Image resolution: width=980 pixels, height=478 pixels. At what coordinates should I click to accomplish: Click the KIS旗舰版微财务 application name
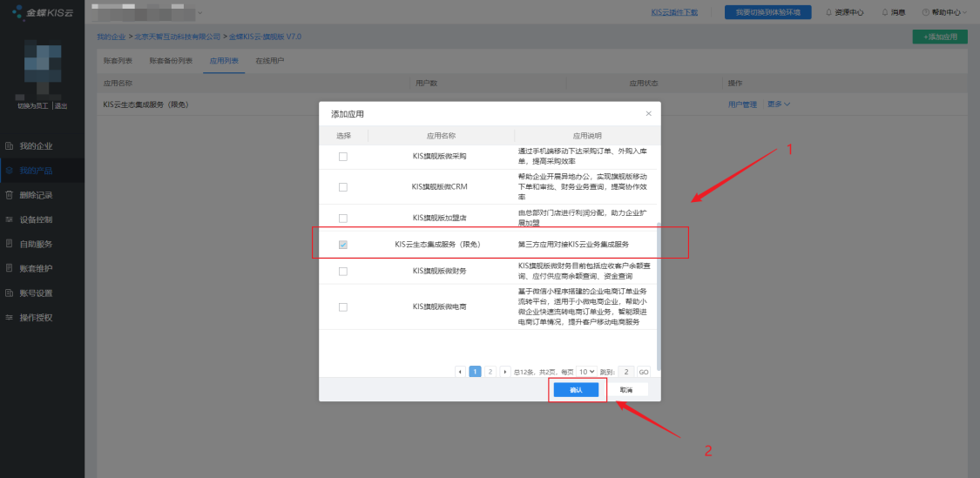click(440, 271)
